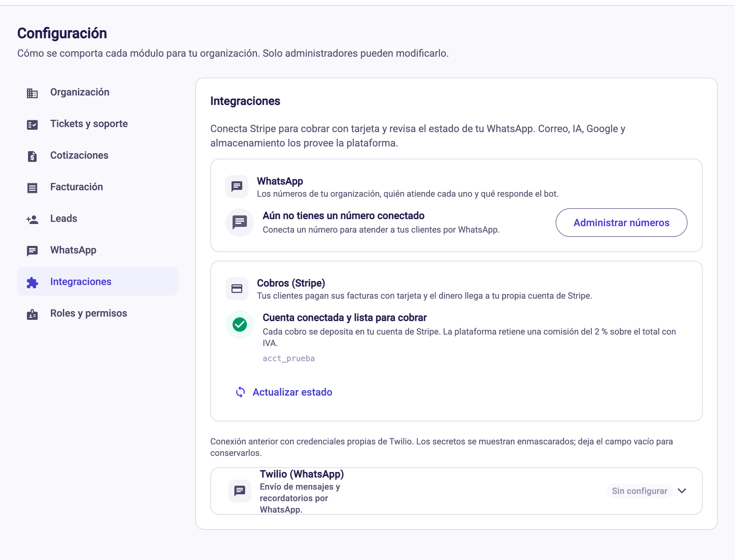Click the WhatsApp card heading
The image size is (735, 560).
tap(280, 181)
